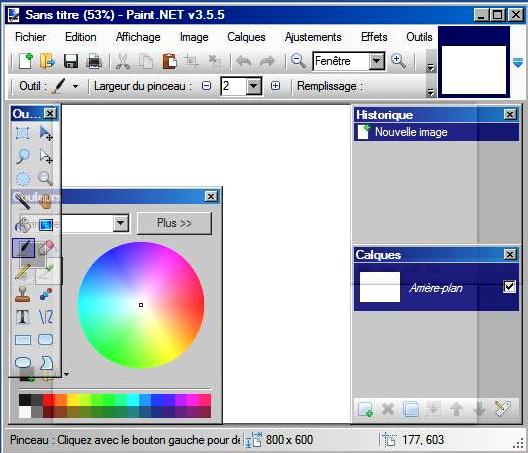Toggle visibility of Arrière-plan layer
The width and height of the screenshot is (528, 453).
(509, 287)
